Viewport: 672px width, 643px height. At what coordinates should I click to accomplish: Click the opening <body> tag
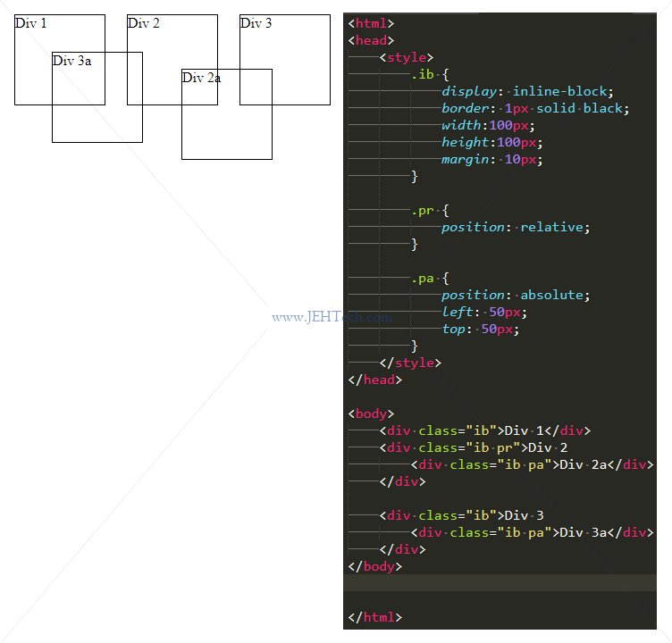click(x=371, y=413)
